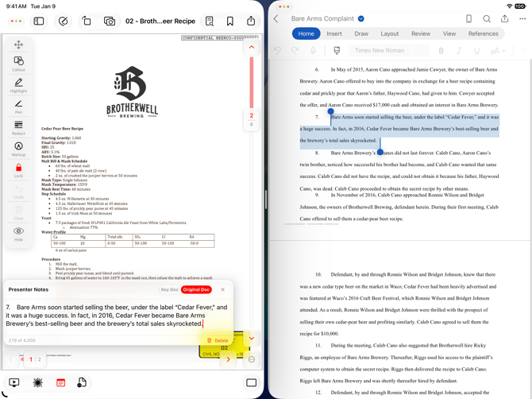This screenshot has width=532, height=399.
Task: Open the annotation markup pencil icon
Action: (x=63, y=21)
